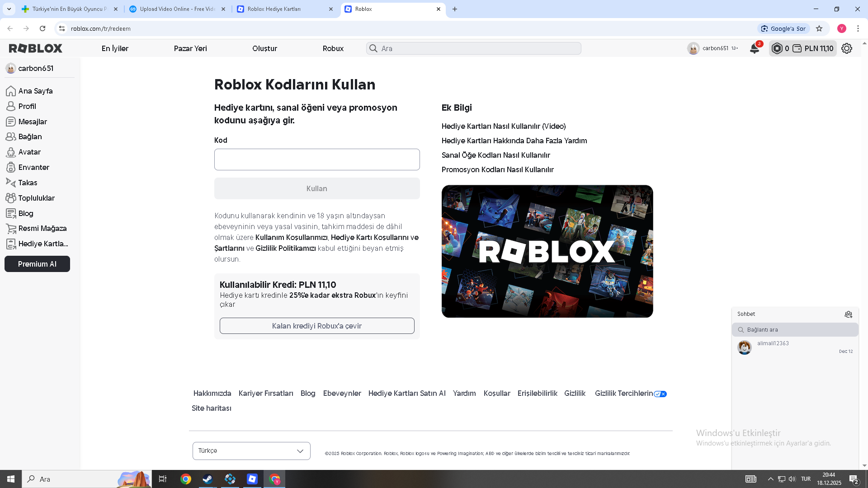
Task: Click Google'a Sor button
Action: (x=784, y=28)
